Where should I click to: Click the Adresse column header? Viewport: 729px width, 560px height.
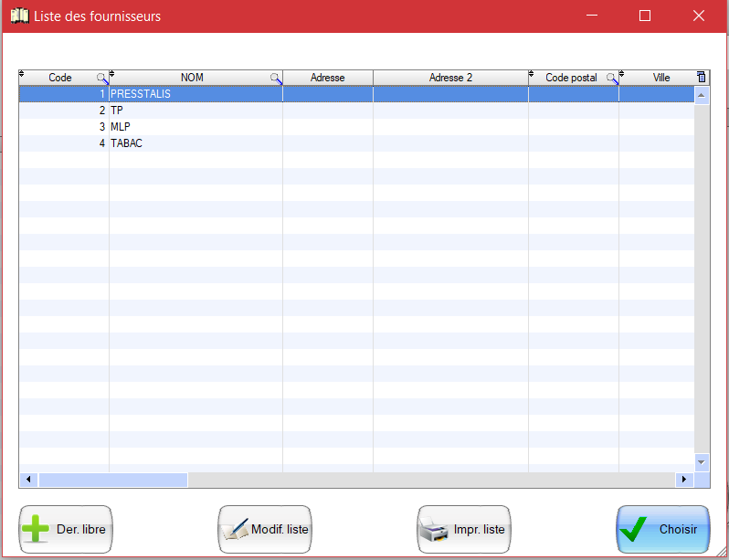pos(327,79)
